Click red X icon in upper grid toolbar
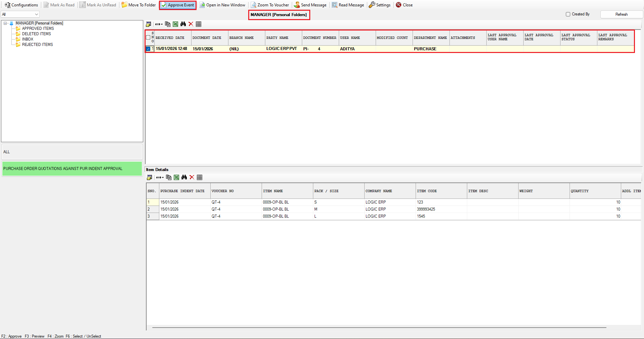The height and width of the screenshot is (339, 644). (191, 24)
